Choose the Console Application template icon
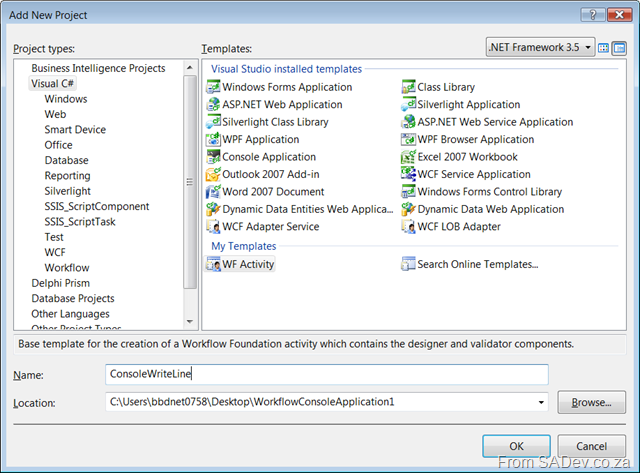640x473 pixels. (x=213, y=157)
